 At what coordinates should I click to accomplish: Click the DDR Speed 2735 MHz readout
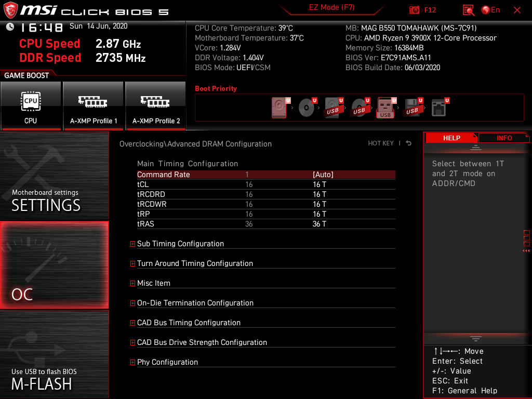(x=83, y=58)
